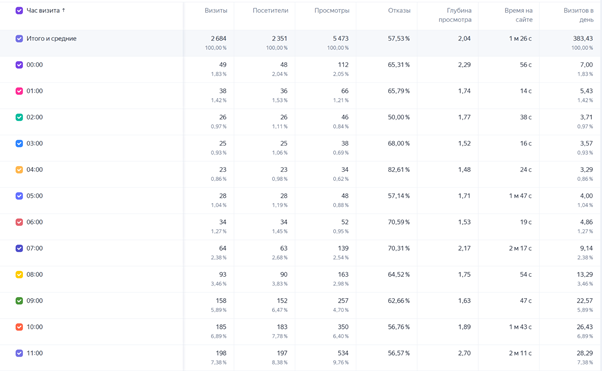
Task: Click visits '198' in 11:00 row
Action: [x=221, y=353]
